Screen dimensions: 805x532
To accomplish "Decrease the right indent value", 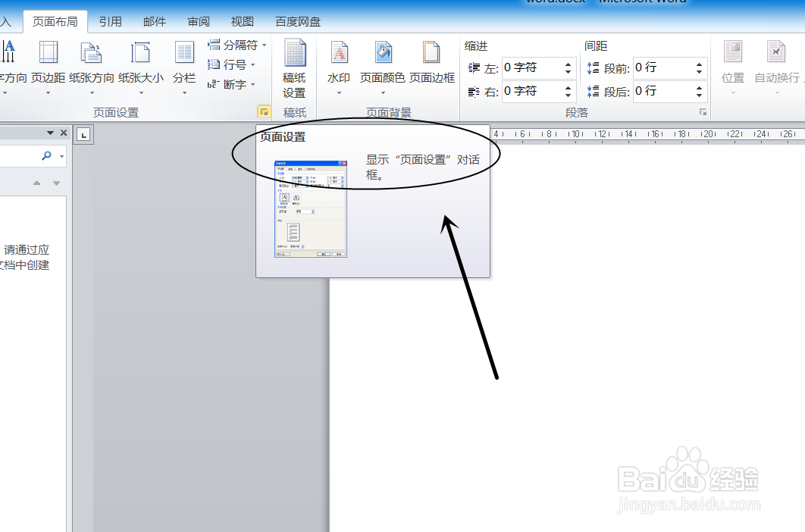I will tap(568, 95).
